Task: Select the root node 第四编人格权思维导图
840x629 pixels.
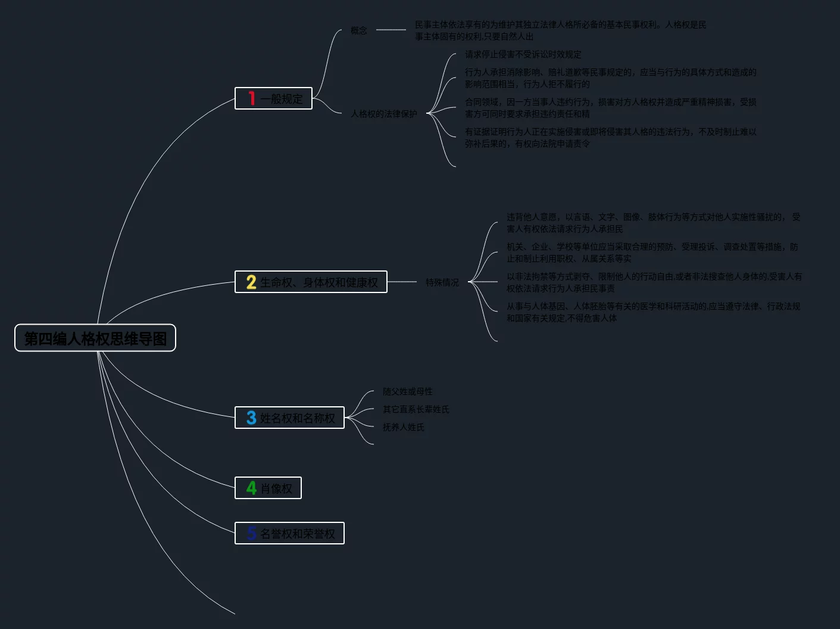Action: 95,338
